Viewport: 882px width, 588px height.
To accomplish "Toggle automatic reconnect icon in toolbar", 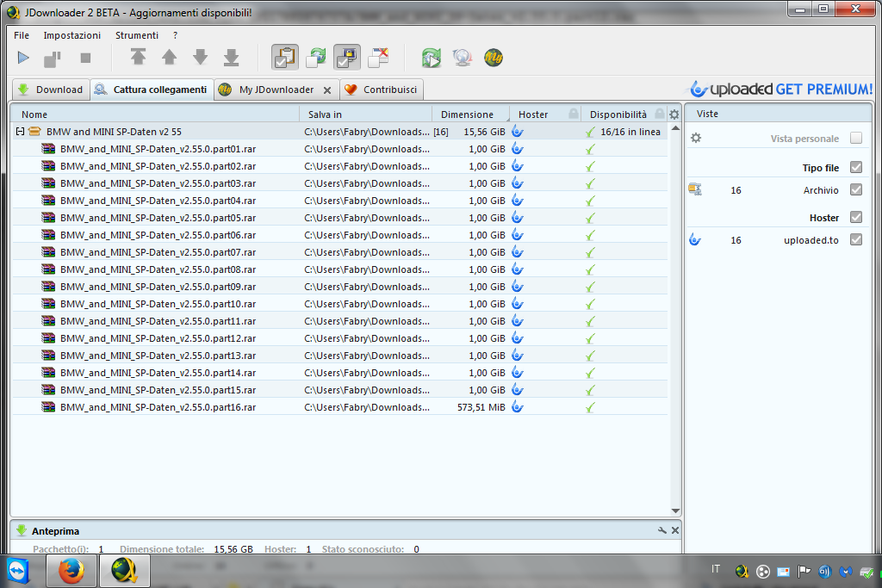I will pos(316,58).
